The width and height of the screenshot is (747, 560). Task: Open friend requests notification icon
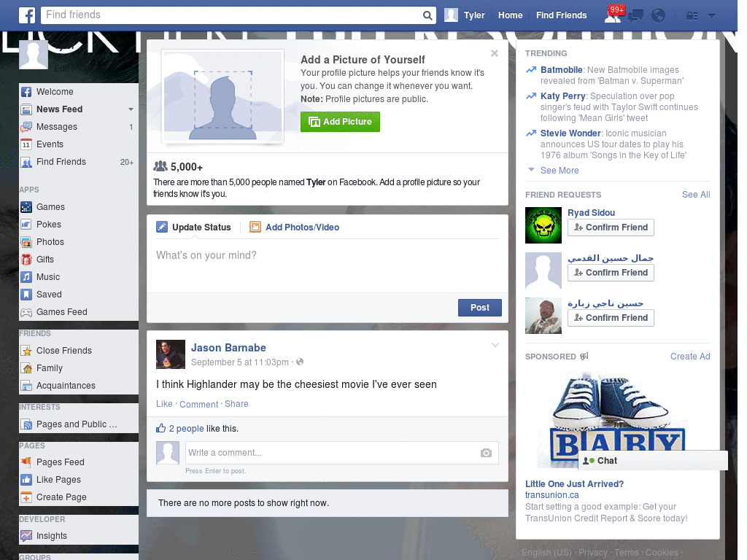click(x=613, y=16)
